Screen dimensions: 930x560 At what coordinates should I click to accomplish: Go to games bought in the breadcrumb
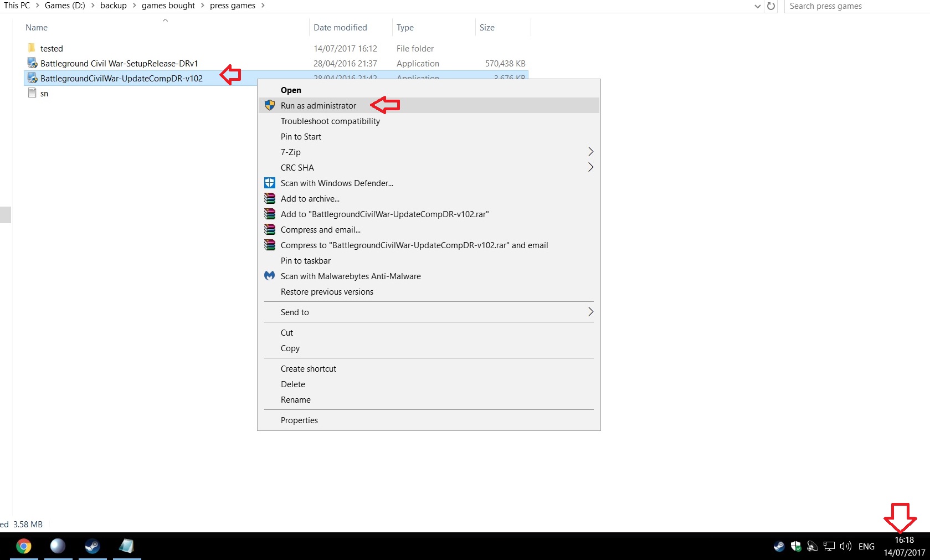pyautogui.click(x=168, y=6)
